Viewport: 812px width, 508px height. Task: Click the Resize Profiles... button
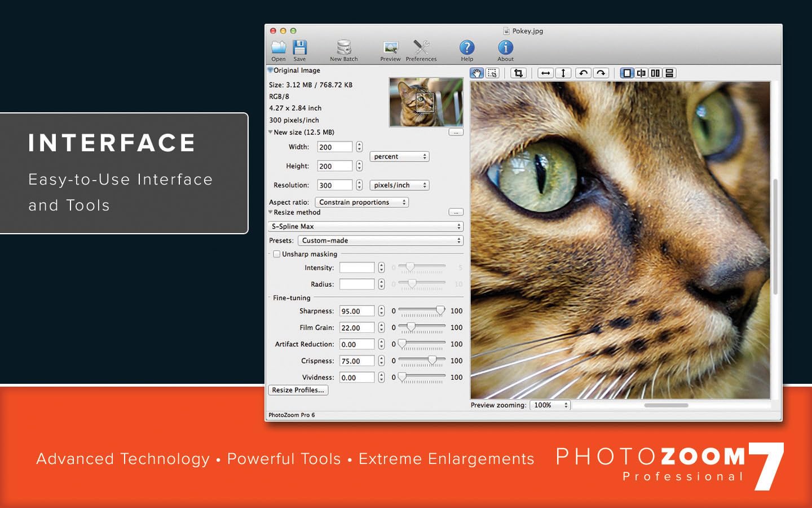[x=298, y=390]
